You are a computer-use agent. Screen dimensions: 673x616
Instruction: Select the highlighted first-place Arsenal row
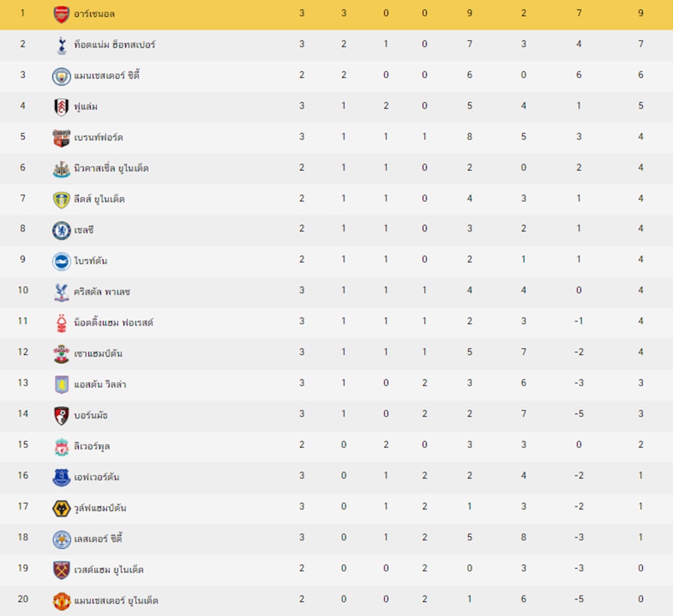click(x=336, y=14)
